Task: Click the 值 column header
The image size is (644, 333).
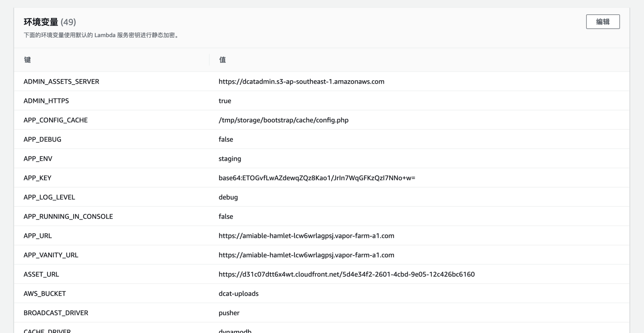Action: 222,60
